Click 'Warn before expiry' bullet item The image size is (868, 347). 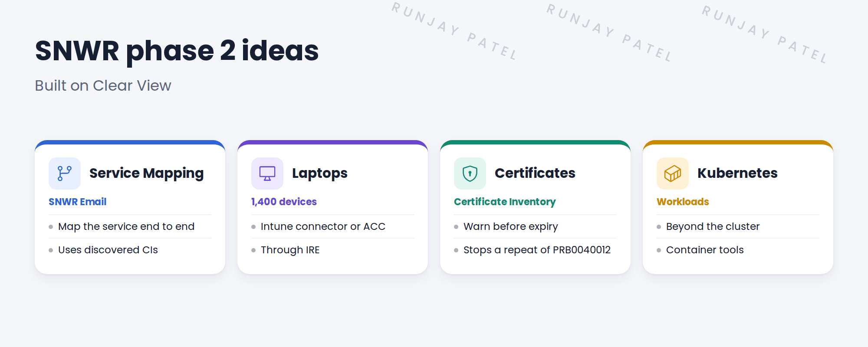tap(511, 226)
